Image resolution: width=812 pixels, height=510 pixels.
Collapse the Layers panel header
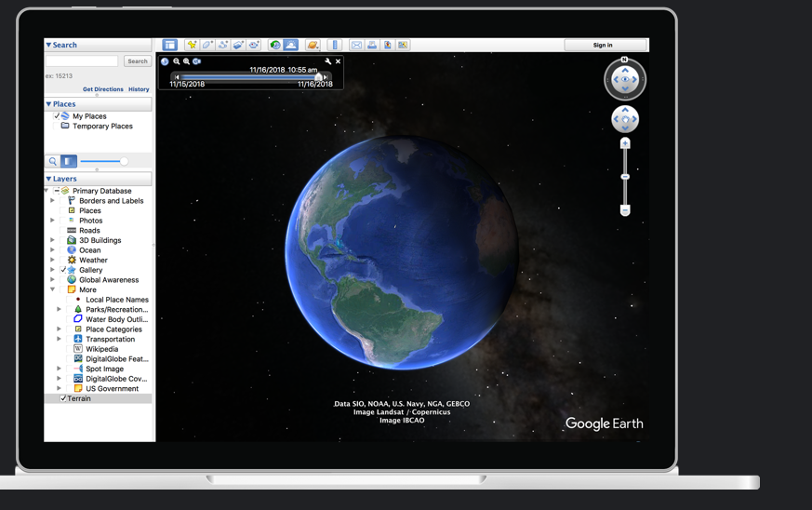pos(98,179)
